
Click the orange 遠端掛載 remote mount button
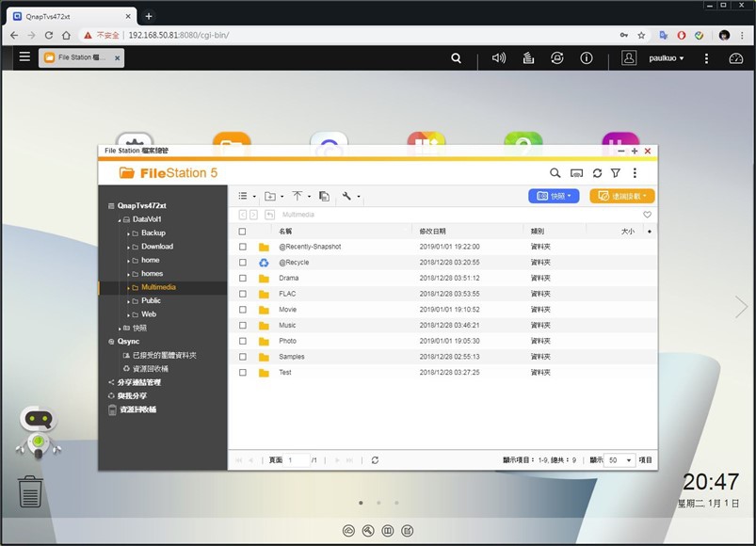pyautogui.click(x=622, y=196)
